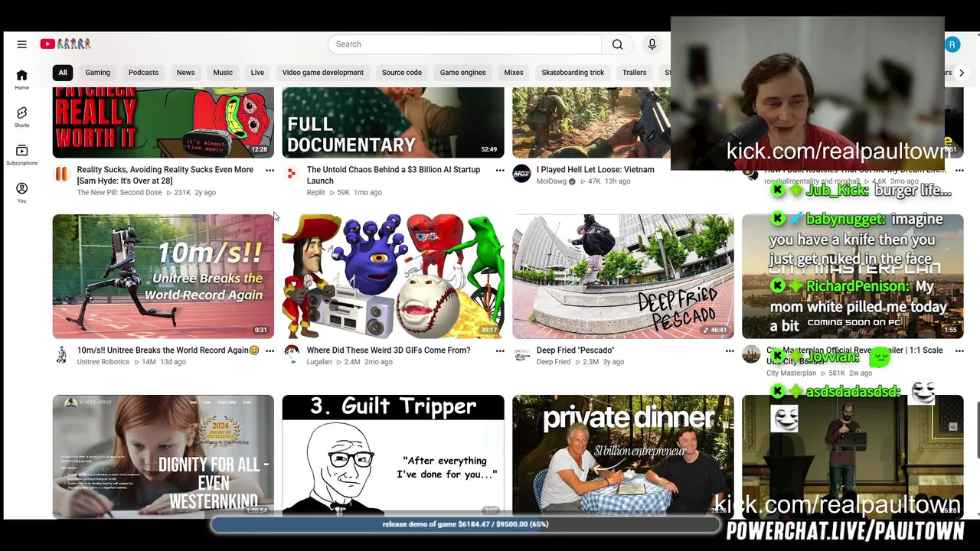
Task: Select the All filter chip
Action: click(x=63, y=73)
